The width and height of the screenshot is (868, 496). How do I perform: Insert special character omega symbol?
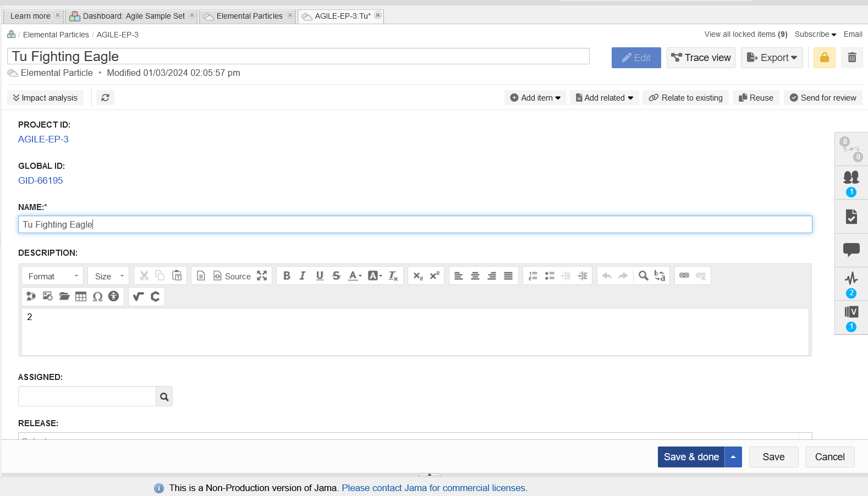(97, 296)
